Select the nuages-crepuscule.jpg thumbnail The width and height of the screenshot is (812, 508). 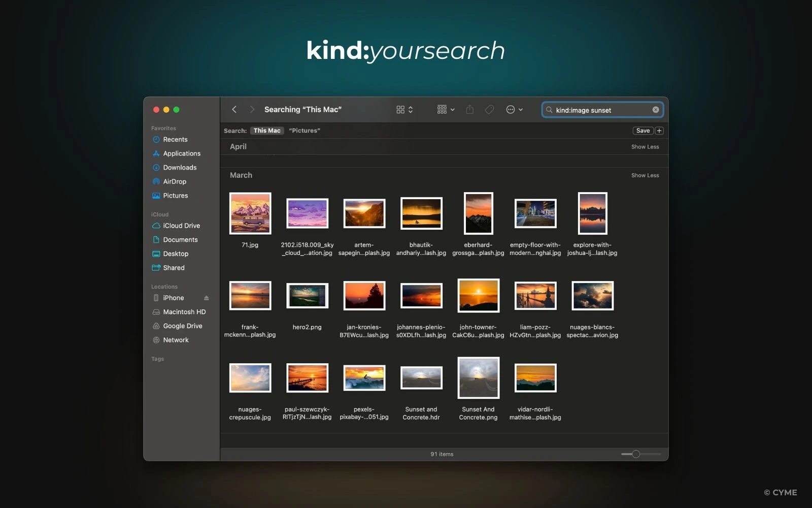(x=250, y=378)
